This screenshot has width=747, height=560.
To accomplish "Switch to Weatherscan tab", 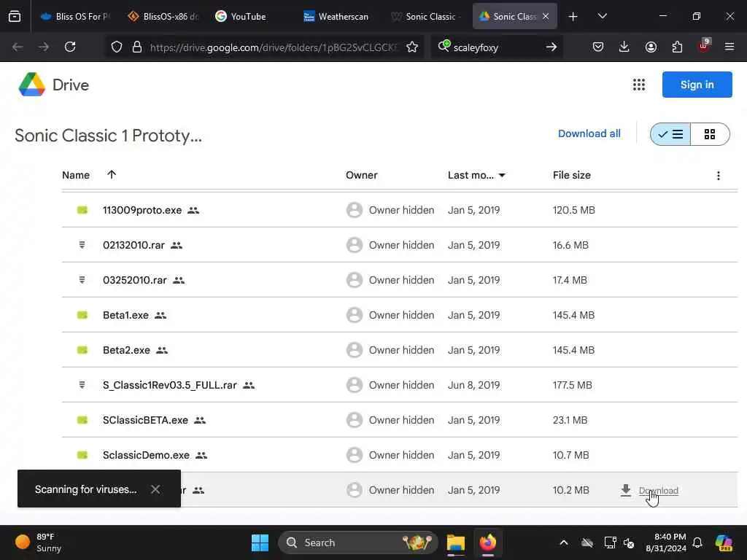I will tap(336, 16).
